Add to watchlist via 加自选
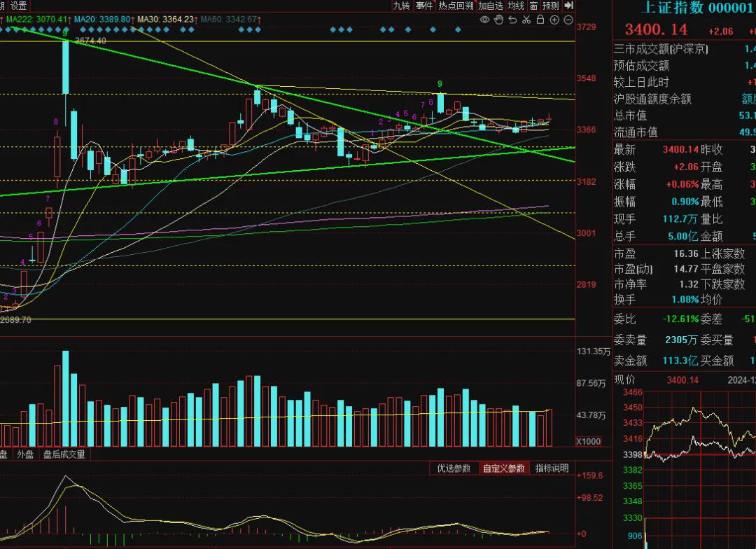Image resolution: width=756 pixels, height=549 pixels. click(x=490, y=6)
